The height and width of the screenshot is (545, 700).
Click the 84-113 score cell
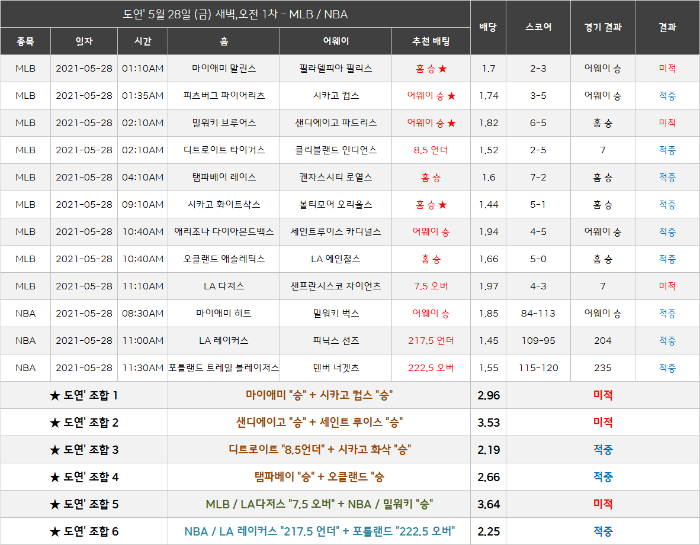coord(538,314)
